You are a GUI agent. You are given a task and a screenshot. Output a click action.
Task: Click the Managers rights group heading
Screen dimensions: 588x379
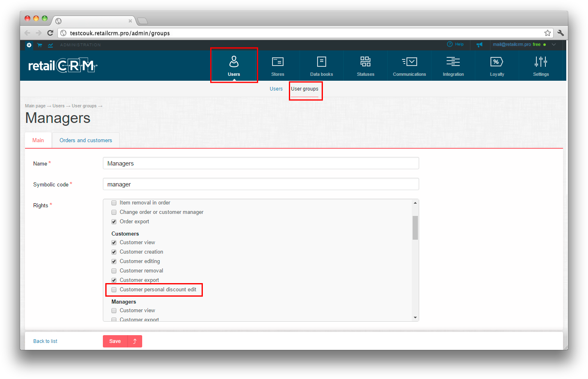124,302
